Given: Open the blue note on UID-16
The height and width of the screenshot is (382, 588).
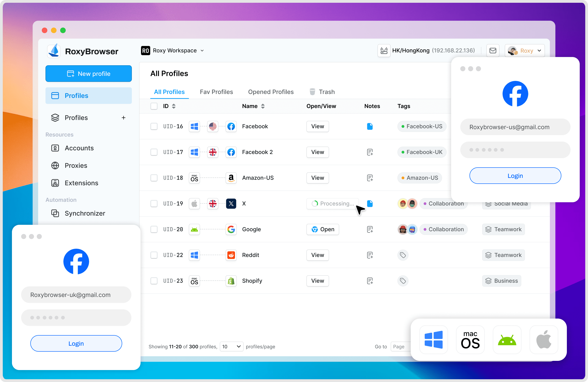Looking at the screenshot, I should click(370, 126).
